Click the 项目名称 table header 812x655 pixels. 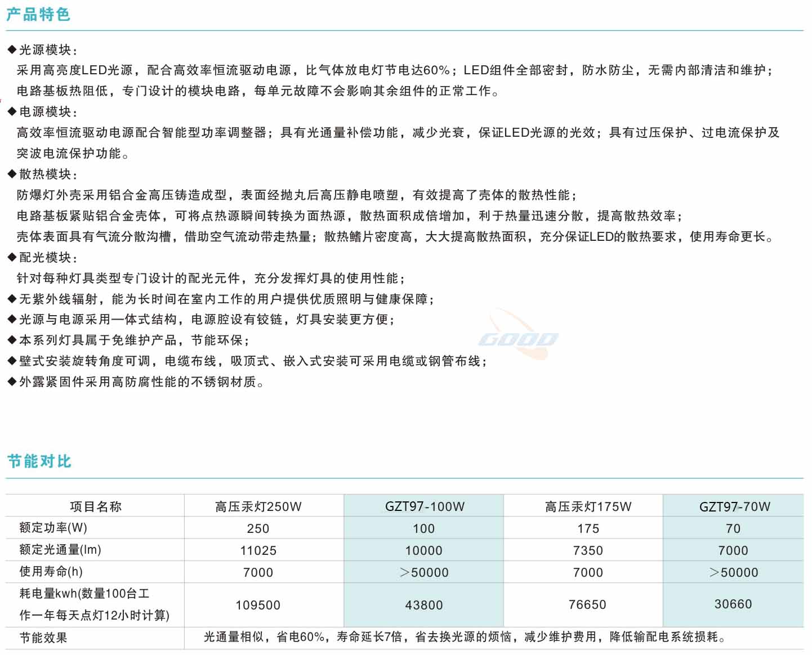coord(96,506)
